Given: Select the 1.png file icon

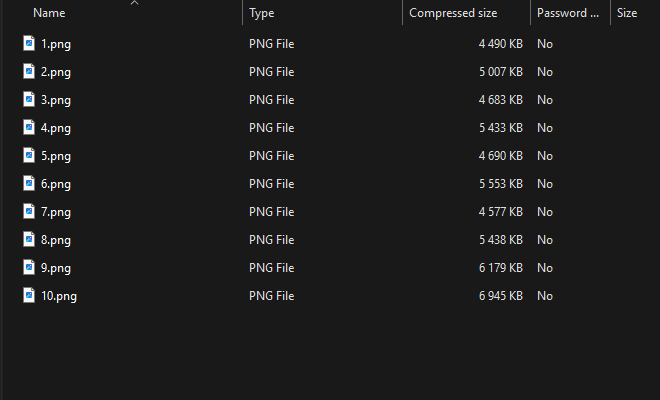Looking at the screenshot, I should pos(29,43).
